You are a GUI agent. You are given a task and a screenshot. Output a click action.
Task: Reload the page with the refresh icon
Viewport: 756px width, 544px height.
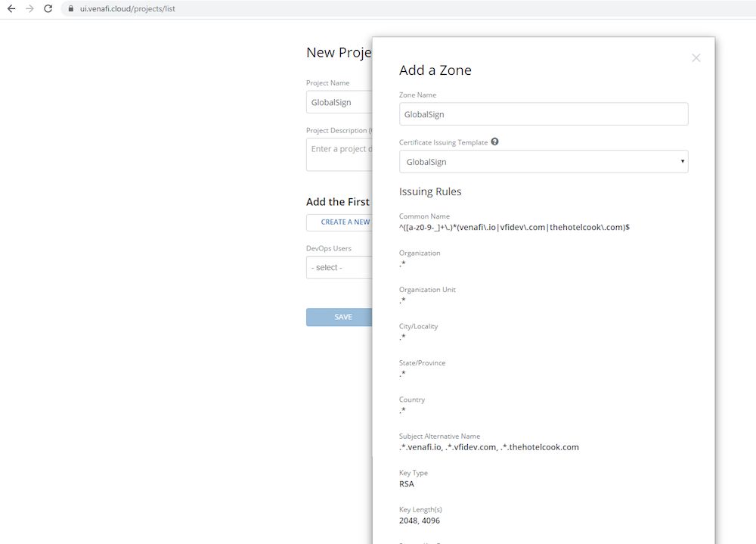48,8
